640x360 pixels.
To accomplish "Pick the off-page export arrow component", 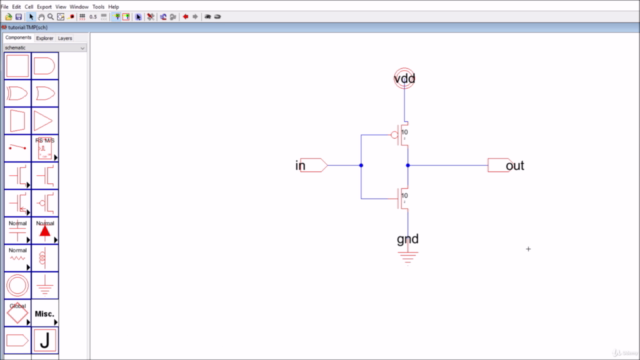I will pos(18,340).
